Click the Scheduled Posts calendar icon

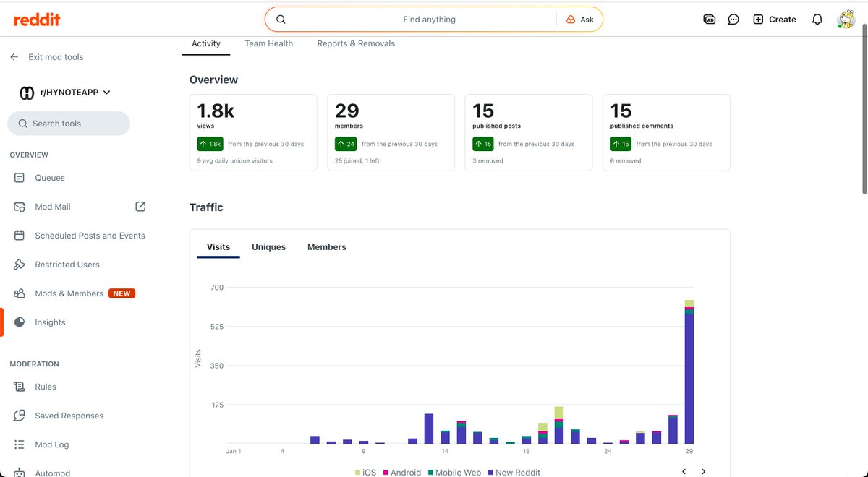pos(20,236)
